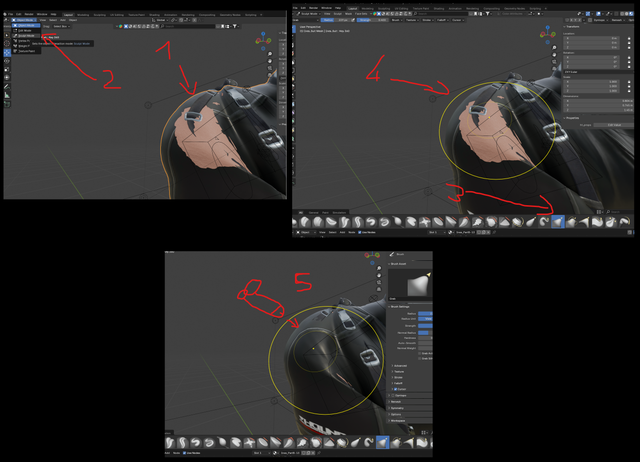Open Stroke dropdown in top-right tool header

pos(427,20)
